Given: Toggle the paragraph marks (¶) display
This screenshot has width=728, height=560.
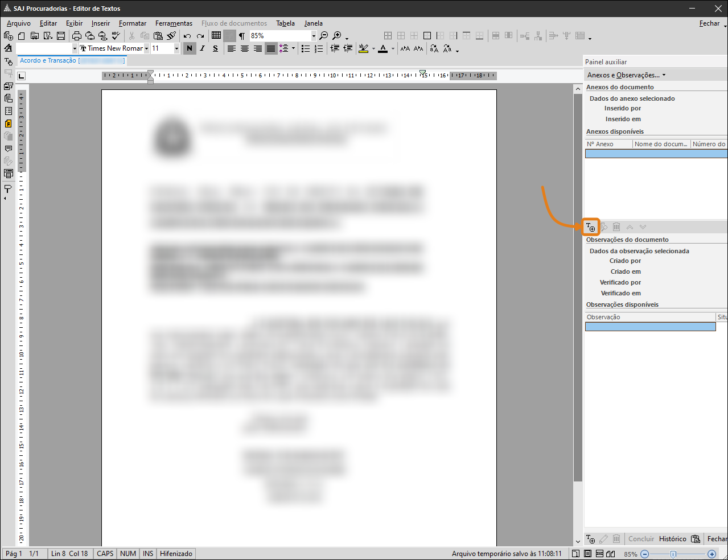Looking at the screenshot, I should [x=242, y=36].
